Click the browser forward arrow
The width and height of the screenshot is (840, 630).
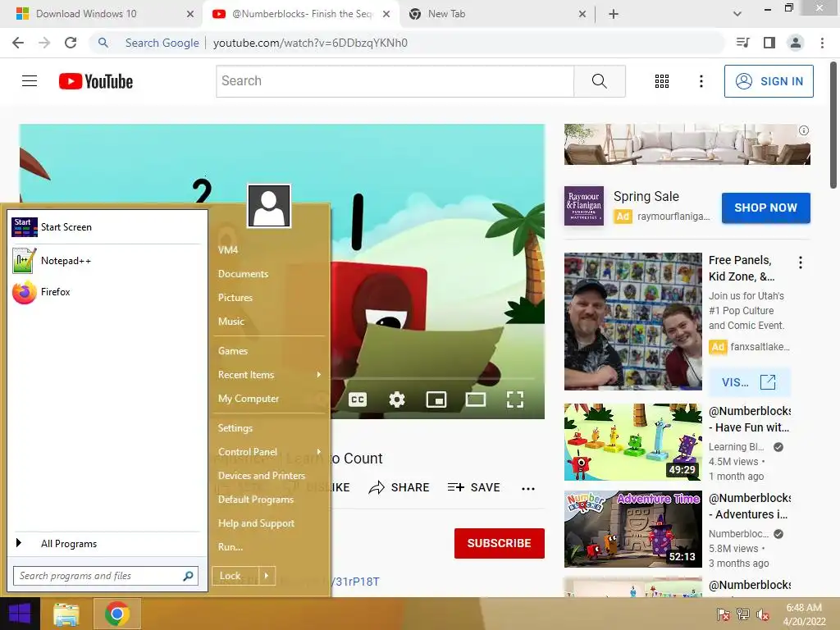pos(44,43)
